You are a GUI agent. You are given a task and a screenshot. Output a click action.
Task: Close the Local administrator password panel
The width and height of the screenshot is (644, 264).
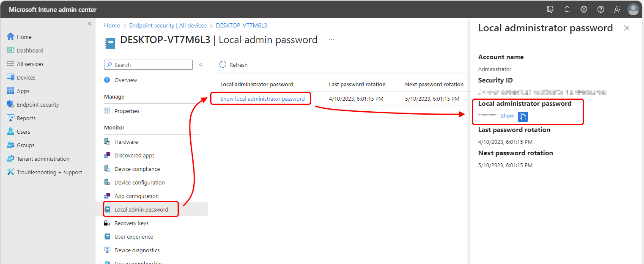(x=627, y=28)
